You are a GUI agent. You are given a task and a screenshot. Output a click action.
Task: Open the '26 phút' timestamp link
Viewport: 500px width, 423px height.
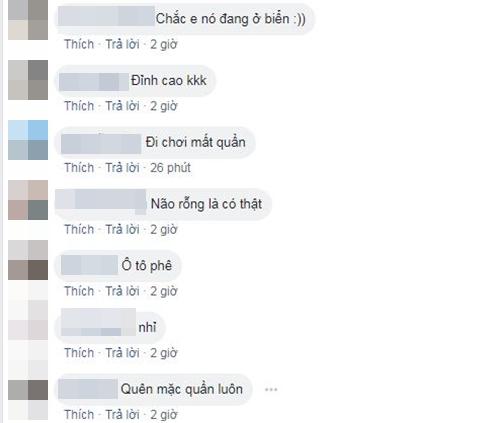(170, 168)
